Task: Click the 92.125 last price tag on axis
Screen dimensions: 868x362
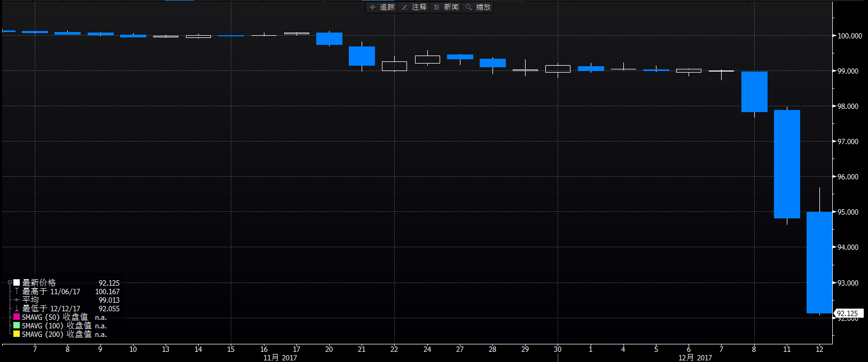Action: click(x=848, y=313)
